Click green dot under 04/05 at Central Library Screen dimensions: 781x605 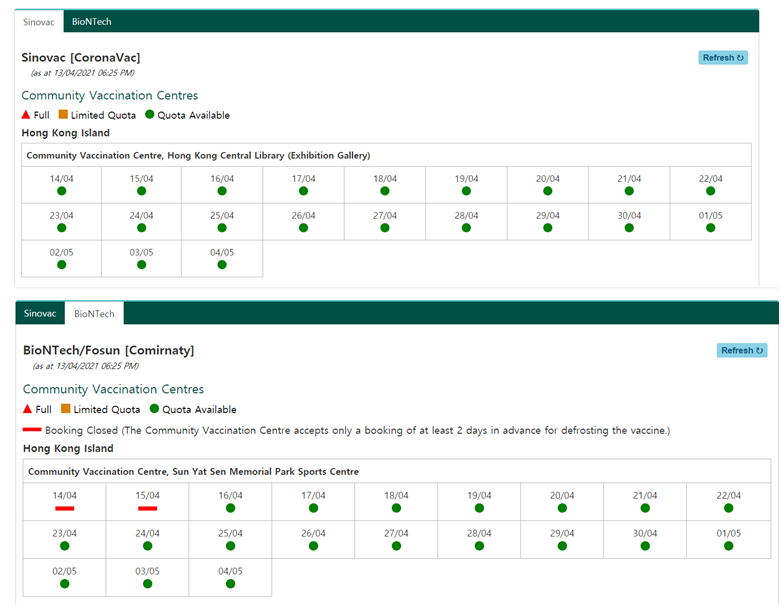[x=222, y=264]
